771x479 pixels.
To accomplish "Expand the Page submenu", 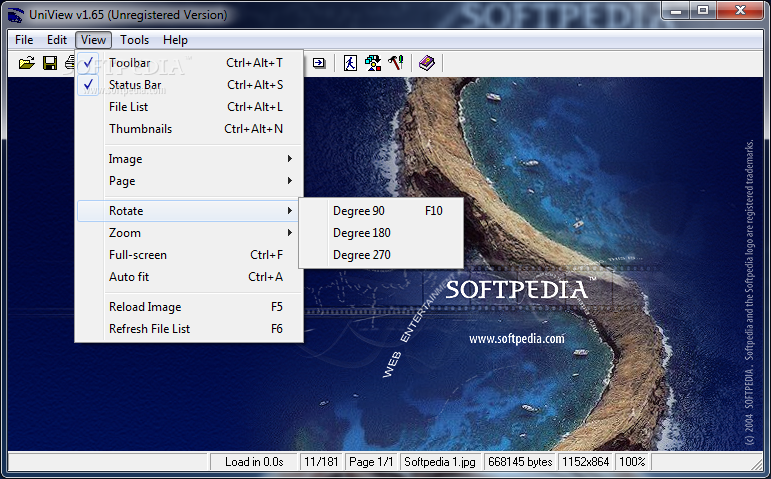I will click(x=189, y=180).
